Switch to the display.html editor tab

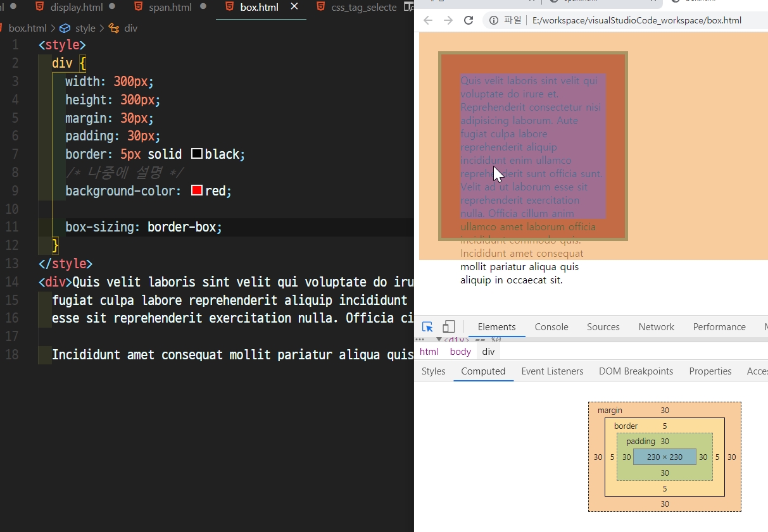(76, 8)
